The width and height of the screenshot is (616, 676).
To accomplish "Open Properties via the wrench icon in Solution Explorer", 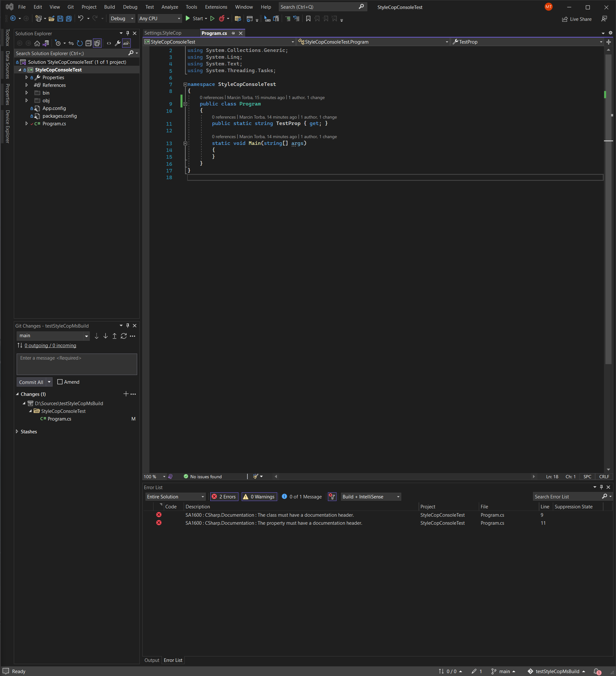I will [117, 43].
